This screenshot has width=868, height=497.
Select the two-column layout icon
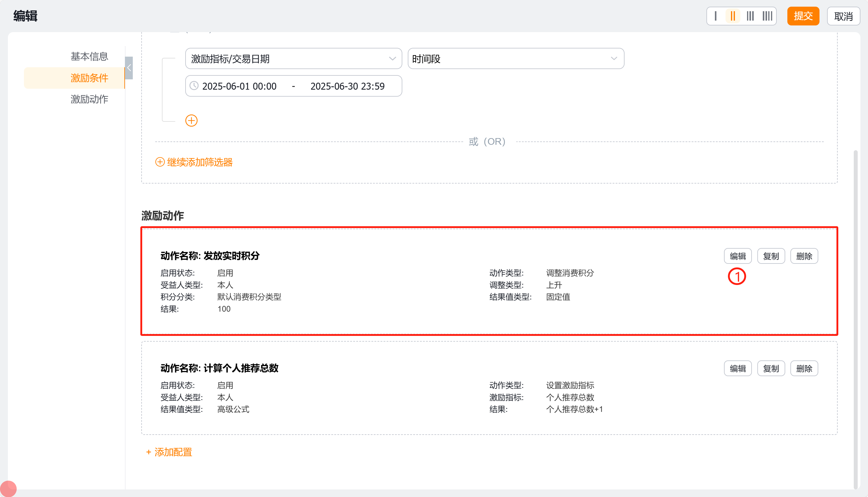click(x=732, y=16)
